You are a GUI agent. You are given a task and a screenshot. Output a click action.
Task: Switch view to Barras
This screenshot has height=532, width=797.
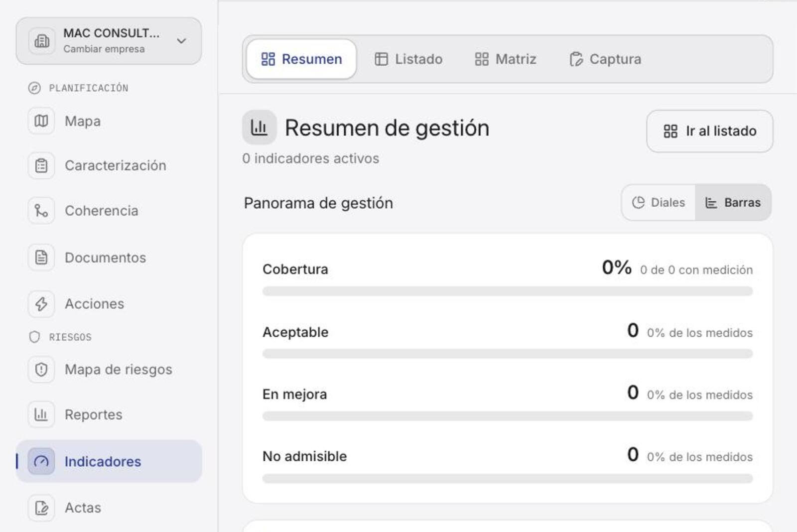pos(733,203)
